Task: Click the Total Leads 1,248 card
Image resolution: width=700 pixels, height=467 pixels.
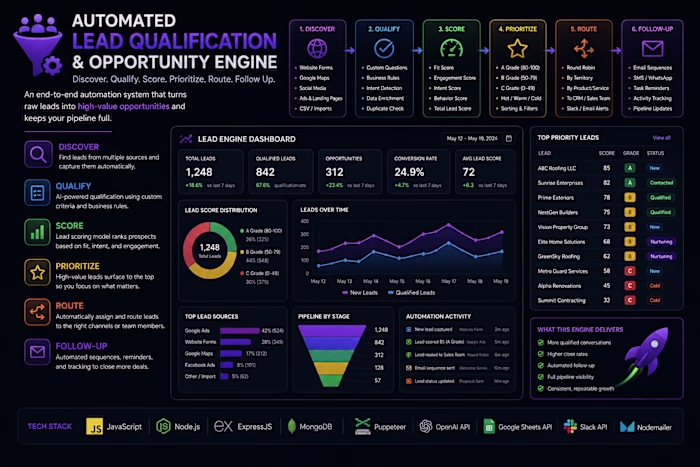Action: pos(211,172)
